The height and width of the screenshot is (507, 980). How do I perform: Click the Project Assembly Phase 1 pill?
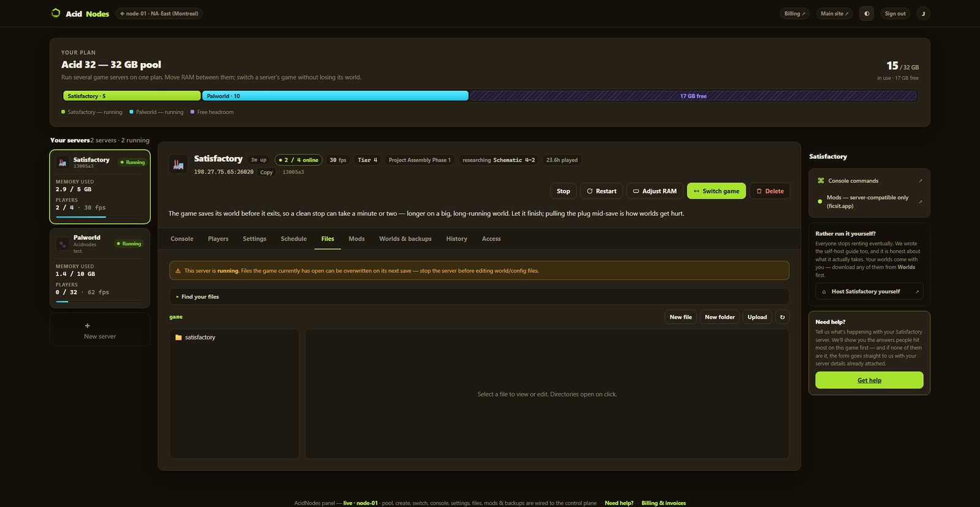420,160
